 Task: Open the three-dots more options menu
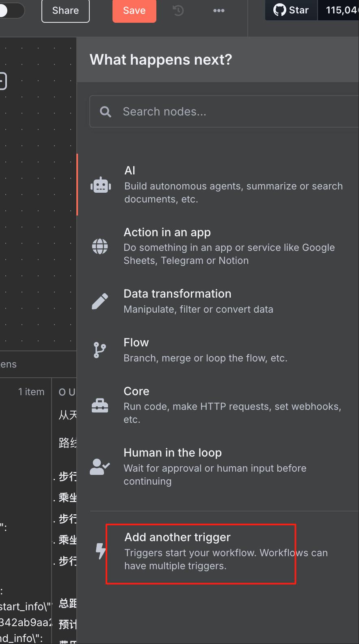click(x=218, y=11)
